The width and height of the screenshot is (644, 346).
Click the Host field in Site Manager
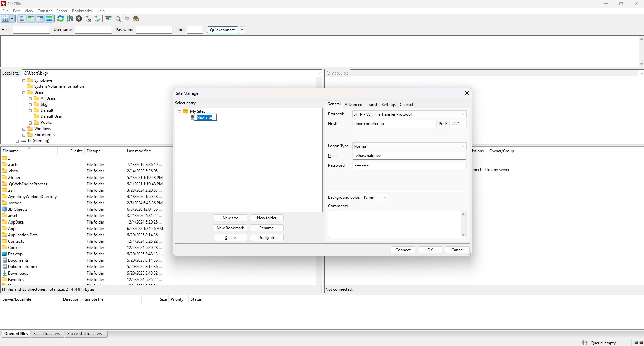394,124
